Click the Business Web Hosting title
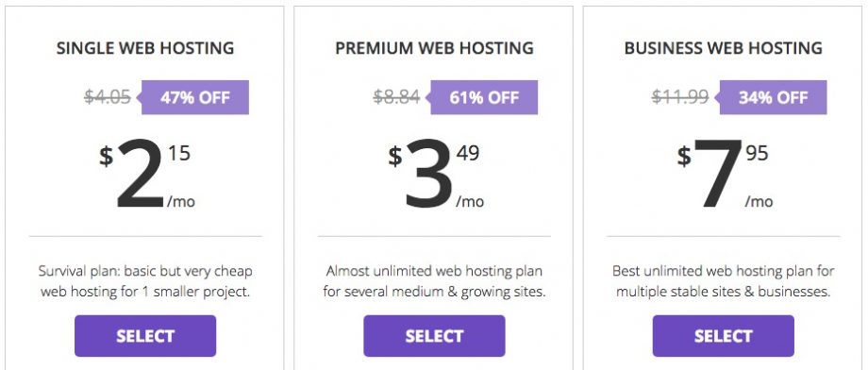This screenshot has width=868, height=370. point(723,48)
